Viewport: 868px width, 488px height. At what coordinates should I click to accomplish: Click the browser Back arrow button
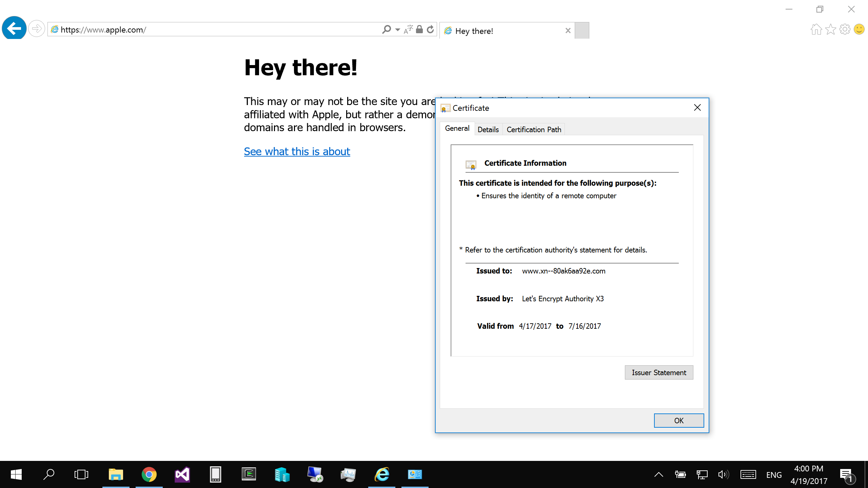[14, 28]
